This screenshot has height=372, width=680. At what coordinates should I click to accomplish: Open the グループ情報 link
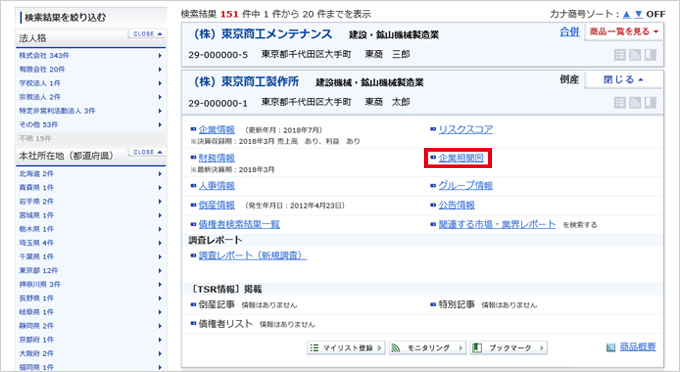click(x=465, y=186)
